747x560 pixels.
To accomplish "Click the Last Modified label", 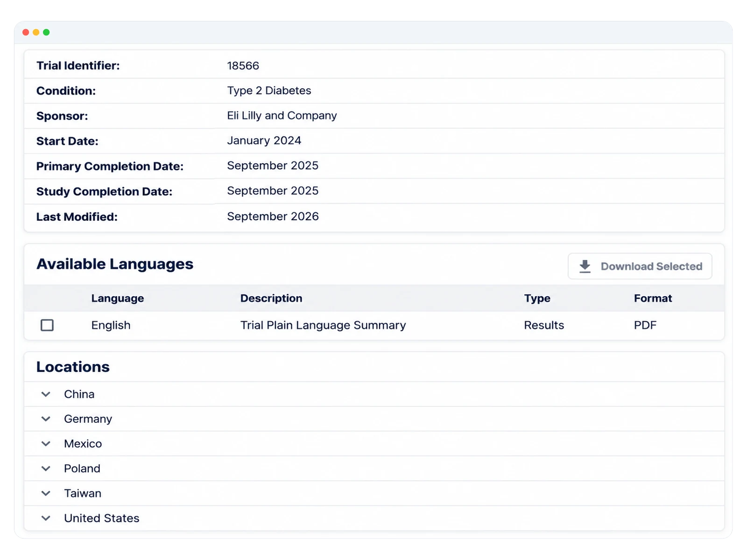I will 77,217.
